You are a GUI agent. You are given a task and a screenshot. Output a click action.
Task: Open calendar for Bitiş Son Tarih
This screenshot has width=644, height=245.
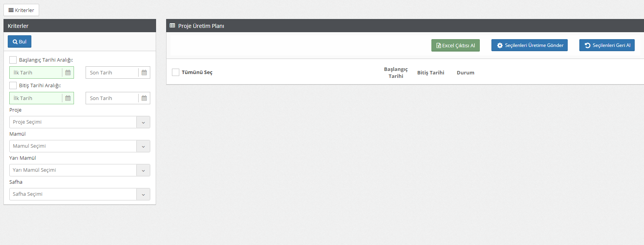[144, 98]
